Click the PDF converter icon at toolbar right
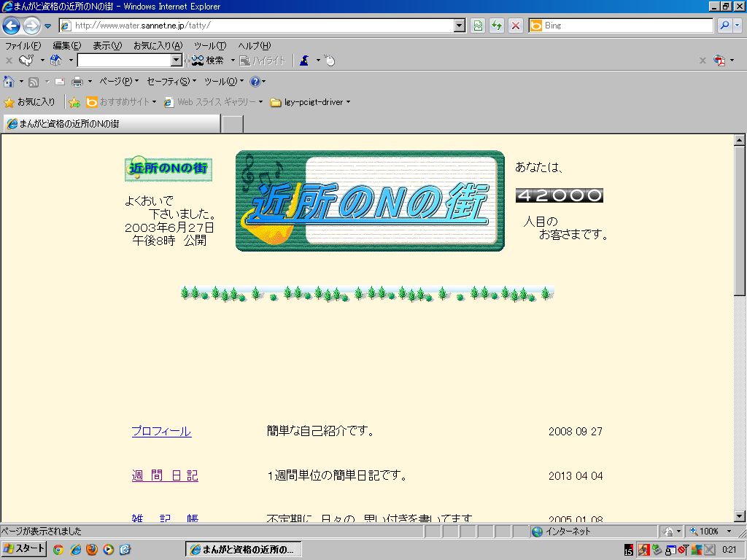747x560 pixels. point(719,61)
